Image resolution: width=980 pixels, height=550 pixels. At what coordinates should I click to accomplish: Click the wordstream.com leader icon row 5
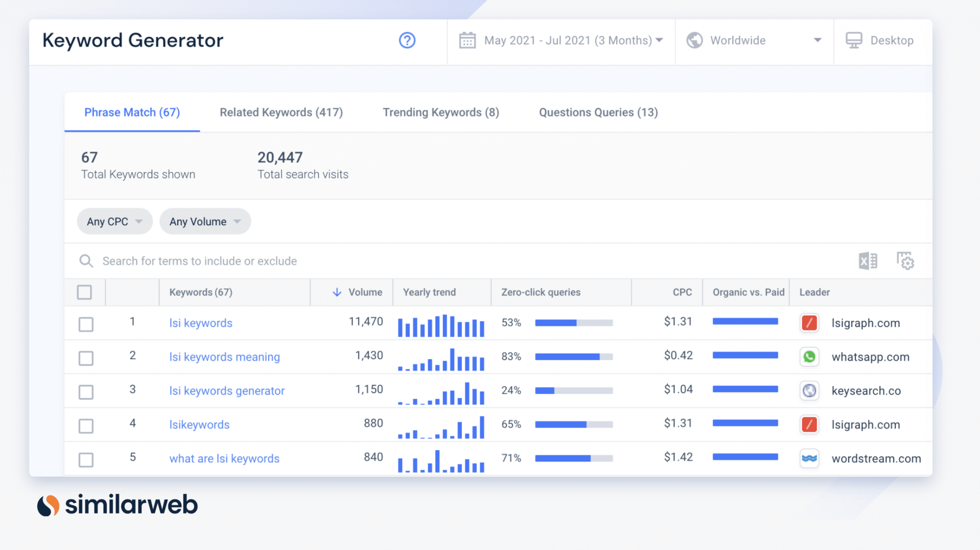pos(808,458)
